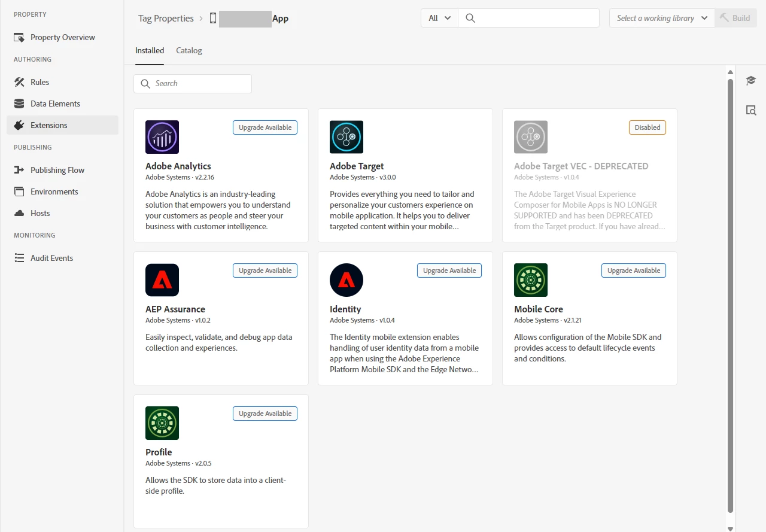Image resolution: width=766 pixels, height=532 pixels.
Task: Click Upgrade Available on Adobe Analytics
Action: click(265, 127)
